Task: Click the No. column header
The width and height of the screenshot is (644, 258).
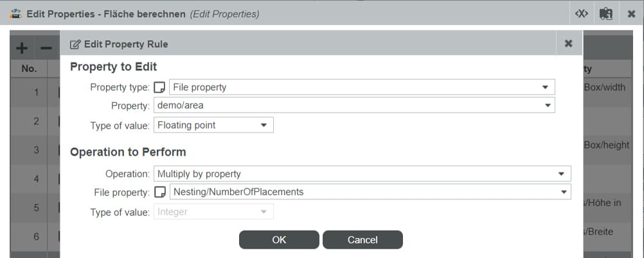Action: 29,69
